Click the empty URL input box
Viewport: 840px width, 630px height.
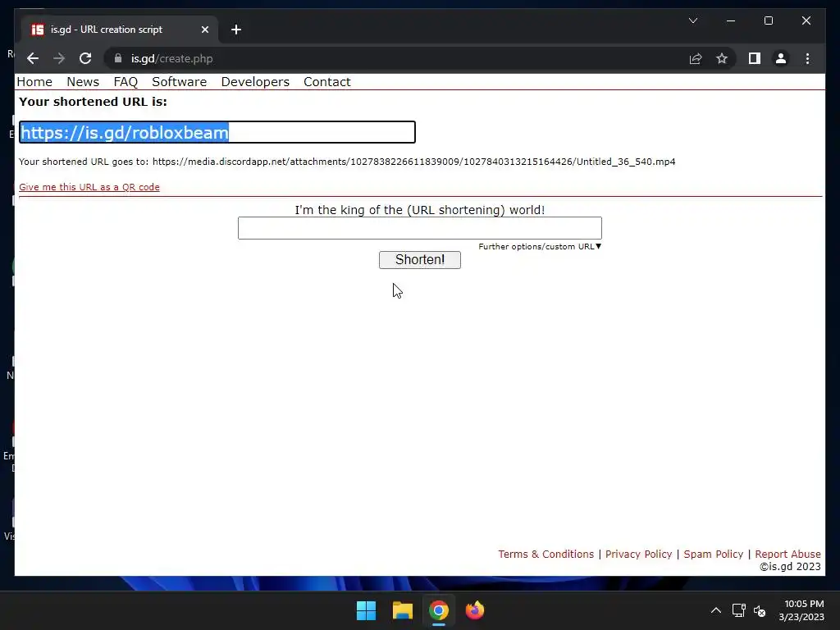[419, 228]
